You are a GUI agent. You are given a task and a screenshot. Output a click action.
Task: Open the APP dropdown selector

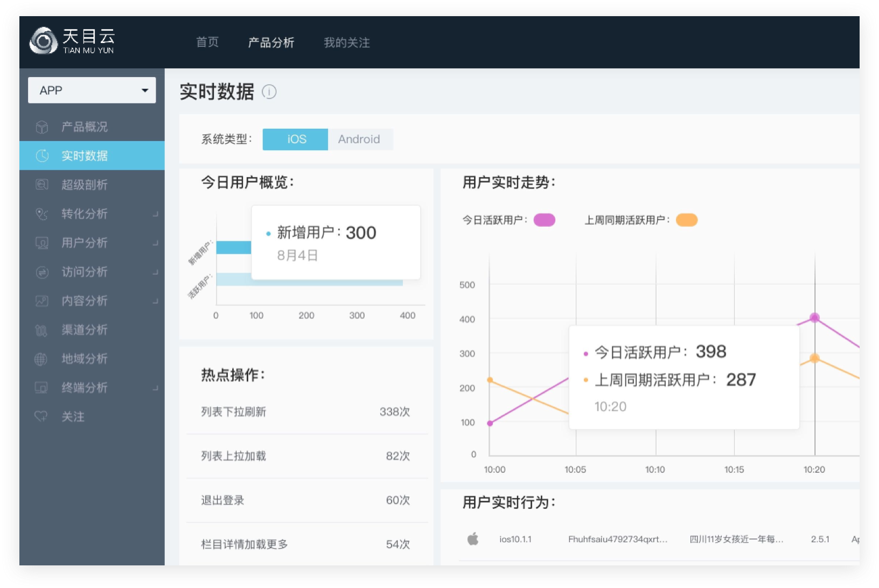pos(92,90)
